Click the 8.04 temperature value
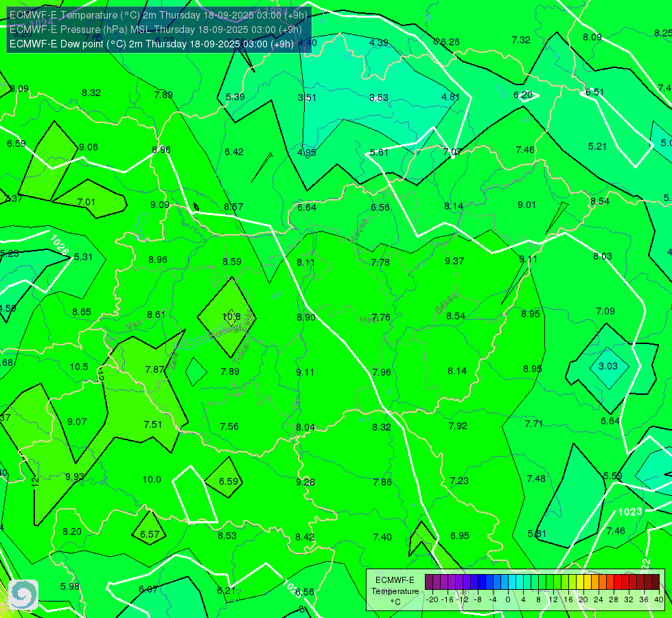This screenshot has width=672, height=618. tap(305, 427)
